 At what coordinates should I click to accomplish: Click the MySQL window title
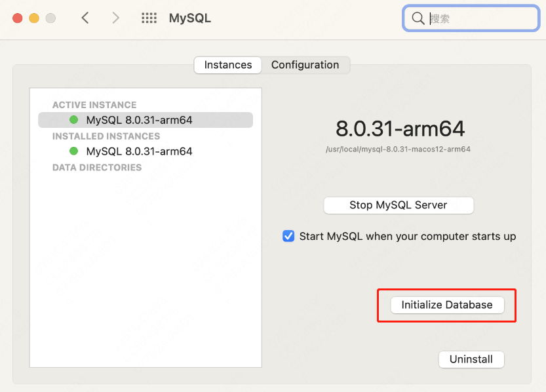(190, 18)
